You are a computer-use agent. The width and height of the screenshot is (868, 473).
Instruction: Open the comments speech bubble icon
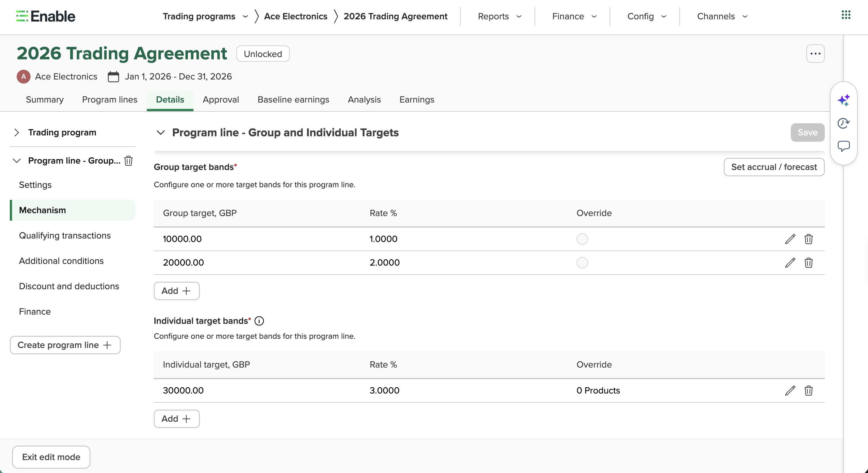tap(844, 146)
